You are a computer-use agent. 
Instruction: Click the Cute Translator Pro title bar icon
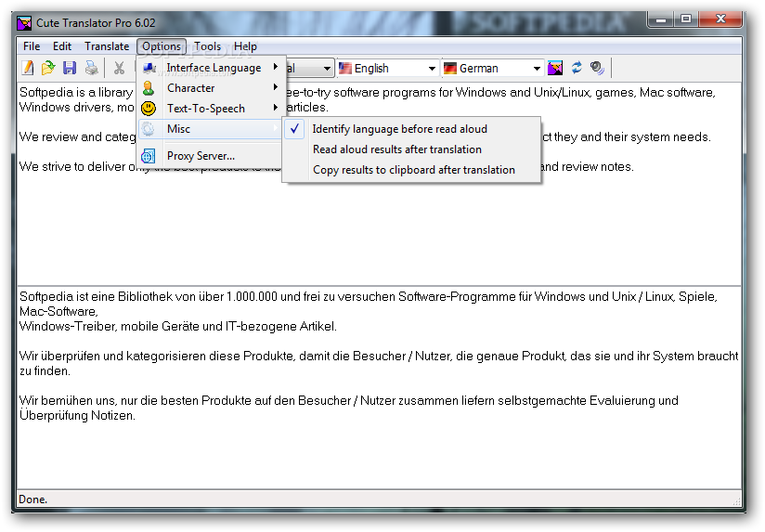(x=24, y=23)
